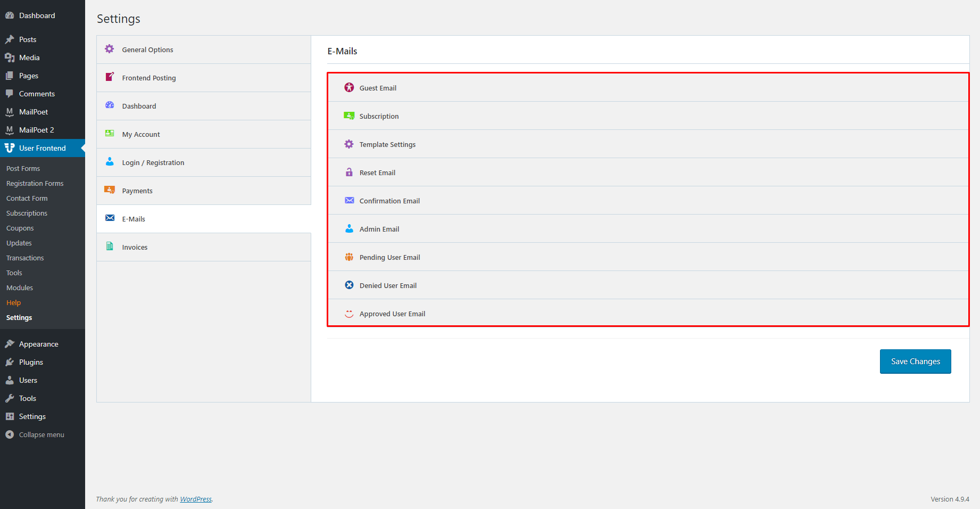The image size is (980, 509).
Task: Open the Tools item in User Frontend submenu
Action: [14, 273]
